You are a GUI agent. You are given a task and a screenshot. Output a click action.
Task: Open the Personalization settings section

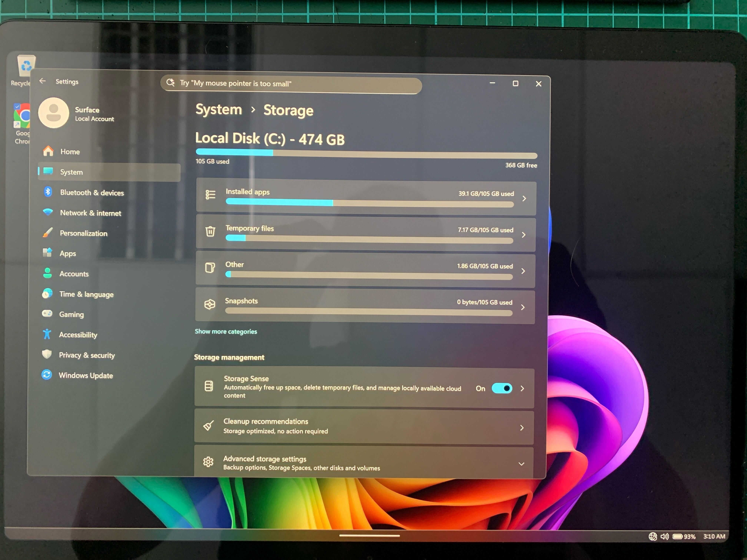[83, 233]
